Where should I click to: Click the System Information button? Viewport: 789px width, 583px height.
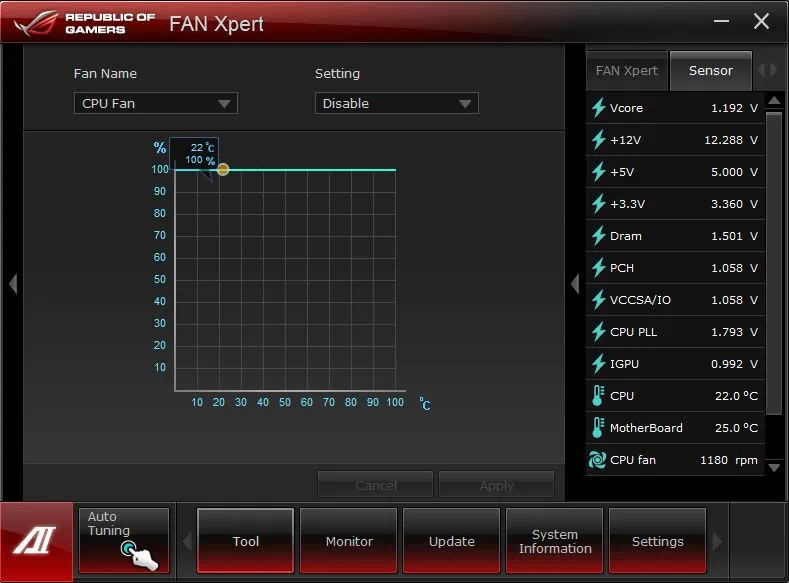click(555, 541)
